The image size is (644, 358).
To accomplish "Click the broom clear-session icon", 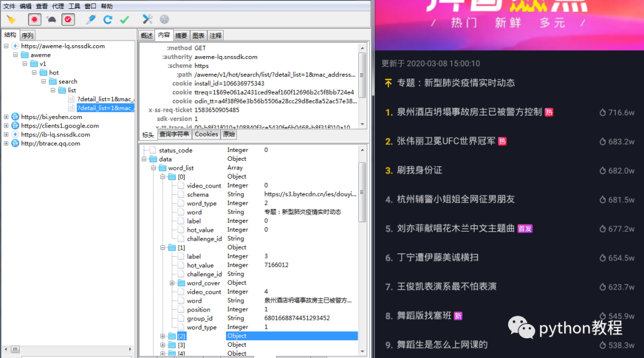I will pos(11,19).
